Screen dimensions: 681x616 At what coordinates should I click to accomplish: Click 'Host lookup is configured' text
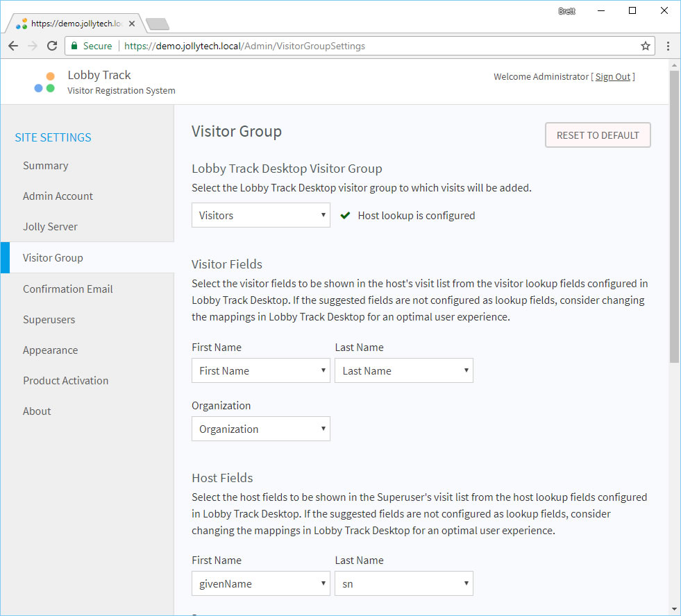(x=416, y=216)
